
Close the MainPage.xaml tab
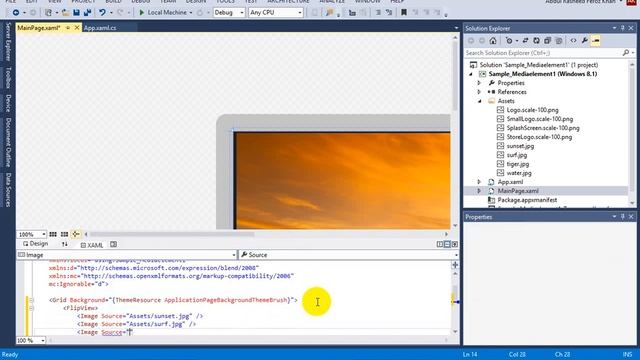coord(77,28)
